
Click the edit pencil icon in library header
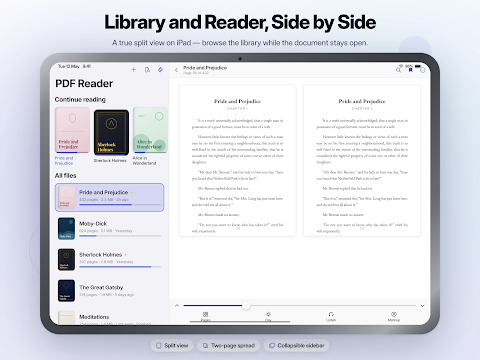(x=160, y=70)
